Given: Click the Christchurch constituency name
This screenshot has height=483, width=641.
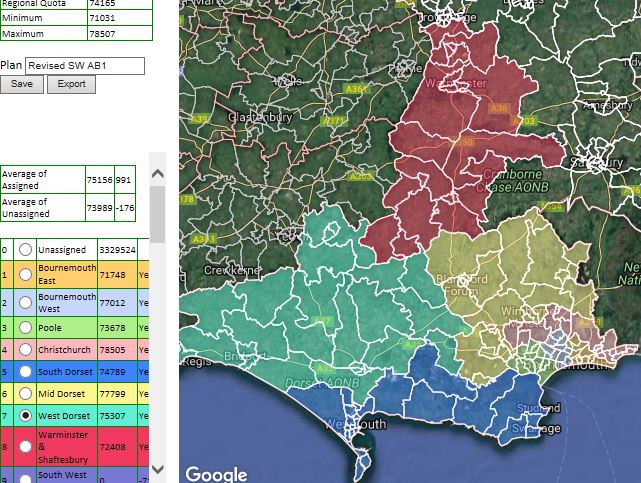Looking at the screenshot, I should click(x=64, y=350).
